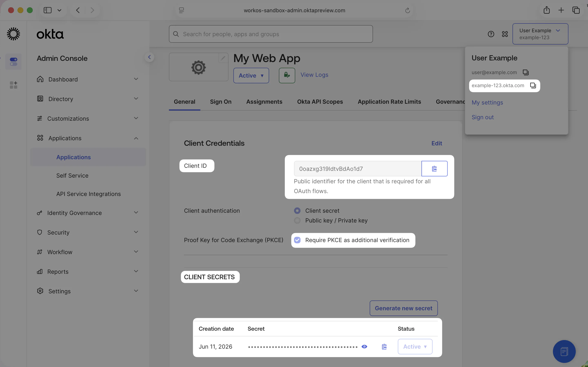Open the app Active status dropdown
The width and height of the screenshot is (588, 367).
pyautogui.click(x=251, y=76)
